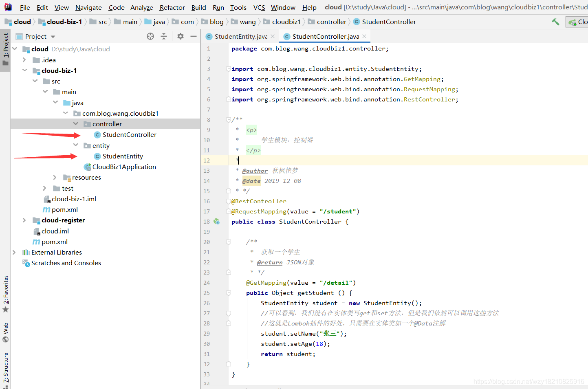Screen dimensions: 588x389
Task: Click the StudentController class icon in tree
Action: [97, 135]
